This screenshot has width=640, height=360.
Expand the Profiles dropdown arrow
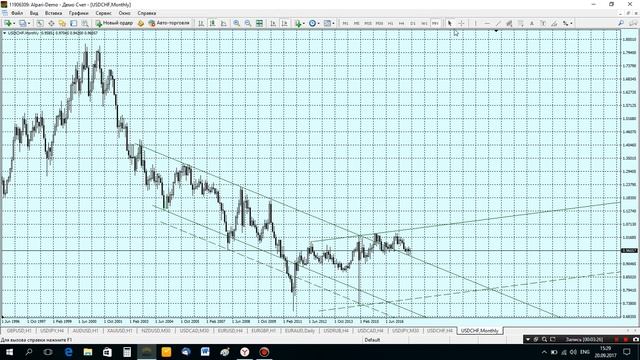click(x=29, y=23)
